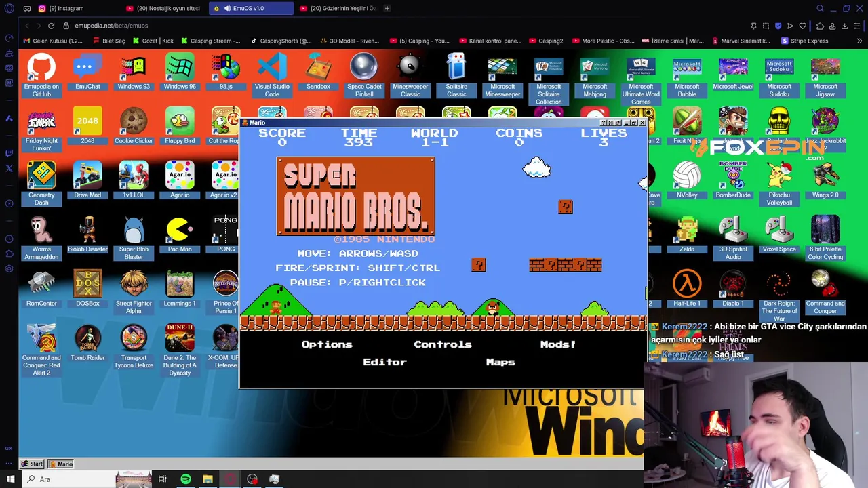Launch Street Fighter Alpha icon
The height and width of the screenshot is (488, 868).
click(x=134, y=292)
